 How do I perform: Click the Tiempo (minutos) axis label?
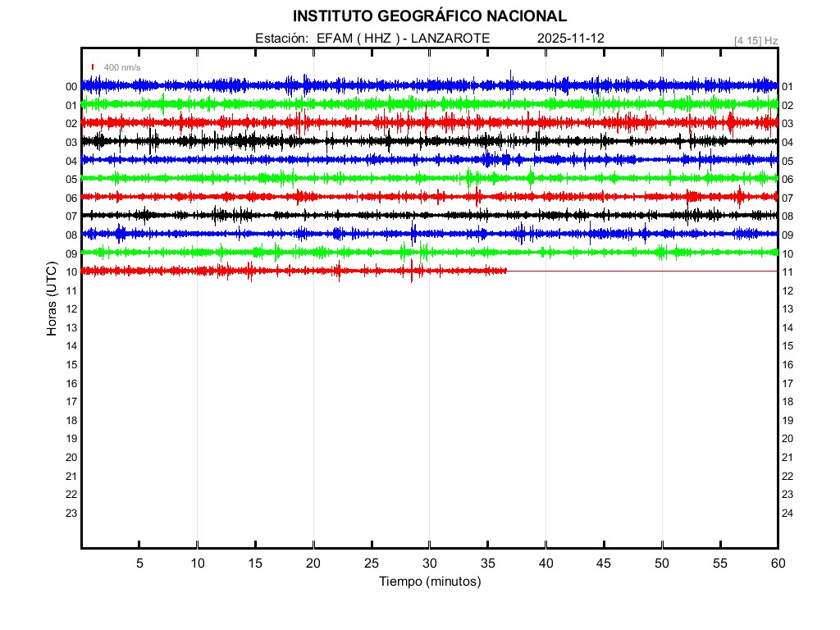click(x=429, y=582)
